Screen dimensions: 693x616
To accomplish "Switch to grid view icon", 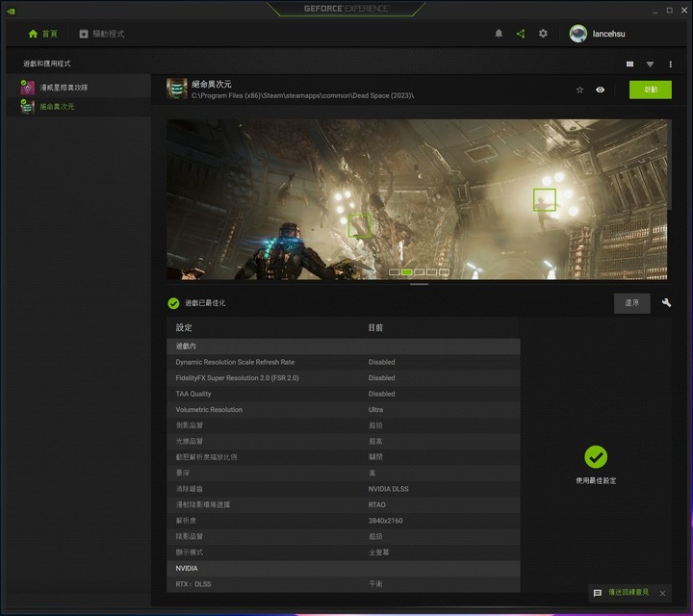I will 629,64.
